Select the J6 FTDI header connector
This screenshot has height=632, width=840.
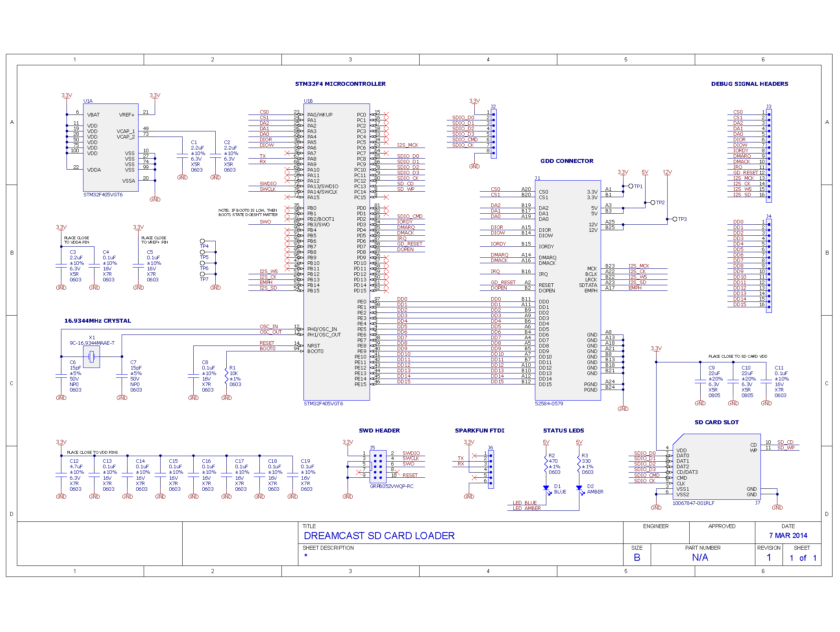pyautogui.click(x=491, y=469)
